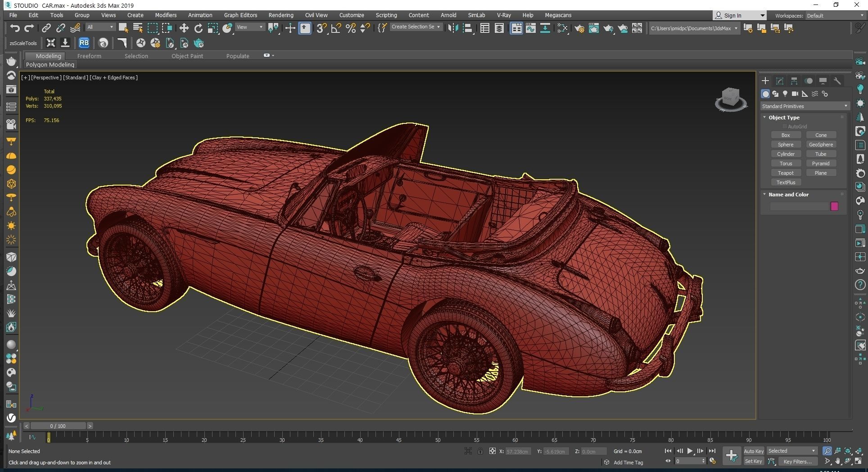Click Maximize Viewport Toggle icon

[x=858, y=461]
